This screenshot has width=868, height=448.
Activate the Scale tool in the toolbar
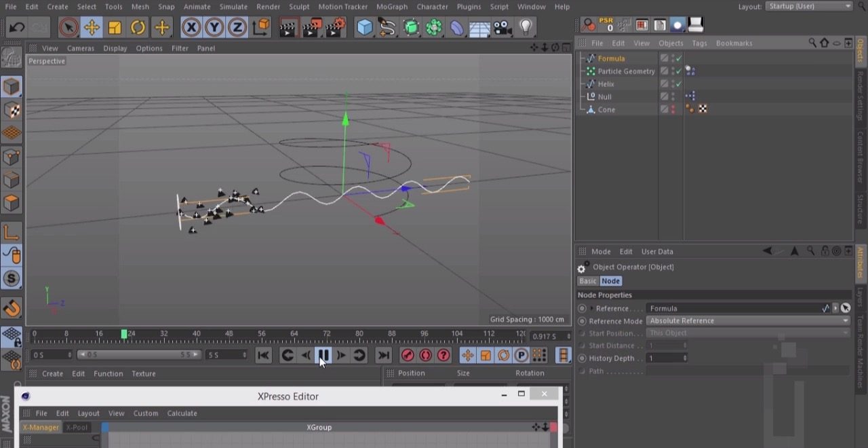(x=115, y=28)
